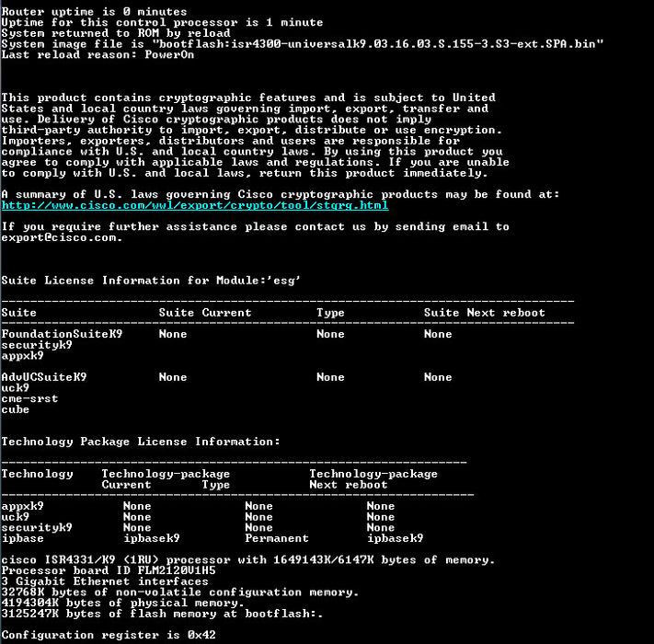Open the Cisco crypto export laws link

(195, 205)
